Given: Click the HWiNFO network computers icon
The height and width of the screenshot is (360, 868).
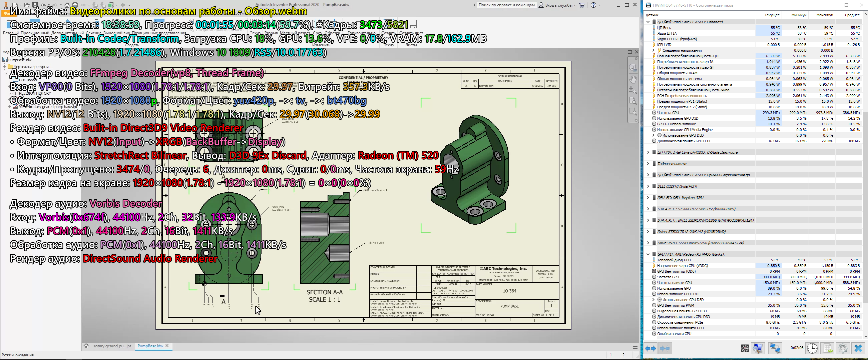Looking at the screenshot, I should [775, 348].
